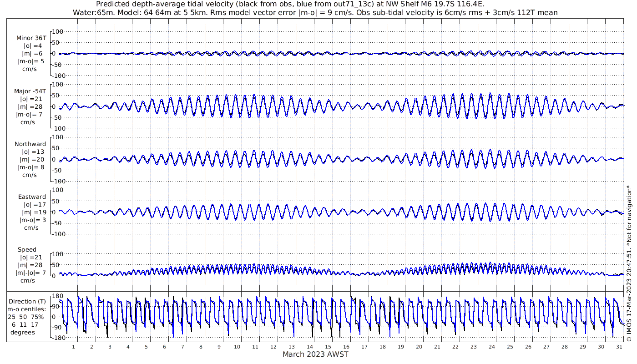Click day 15 tick label on time axis
Screen dimensions: 637x364
pos(328,347)
